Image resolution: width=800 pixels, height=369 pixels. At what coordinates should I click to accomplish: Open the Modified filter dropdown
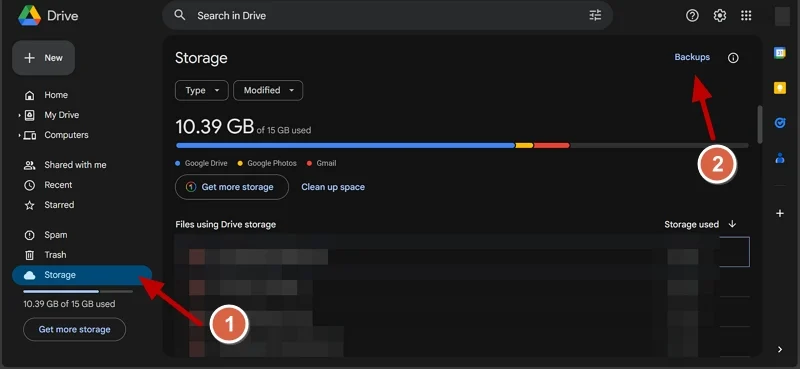tap(268, 90)
